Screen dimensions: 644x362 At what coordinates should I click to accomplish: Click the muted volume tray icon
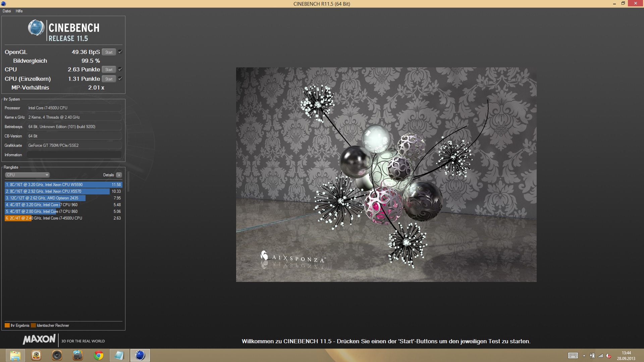pos(608,356)
